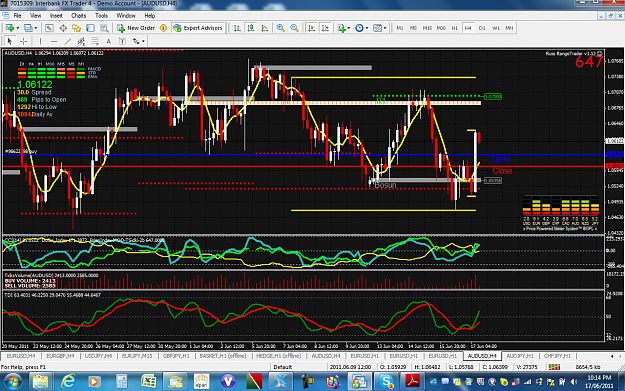Select the M5 timeframe
625x391 pixels.
(413, 28)
